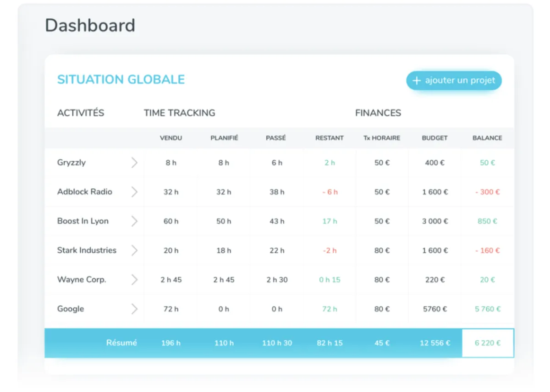Click the chevron next to Wayne Corp.
This screenshot has width=550, height=392.
click(134, 280)
